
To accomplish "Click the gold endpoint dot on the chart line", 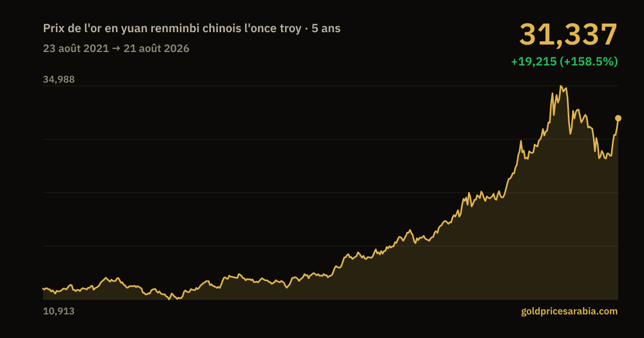I will (x=618, y=118).
